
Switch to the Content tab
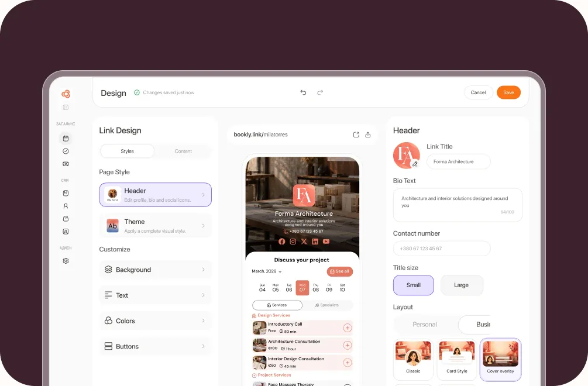183,151
